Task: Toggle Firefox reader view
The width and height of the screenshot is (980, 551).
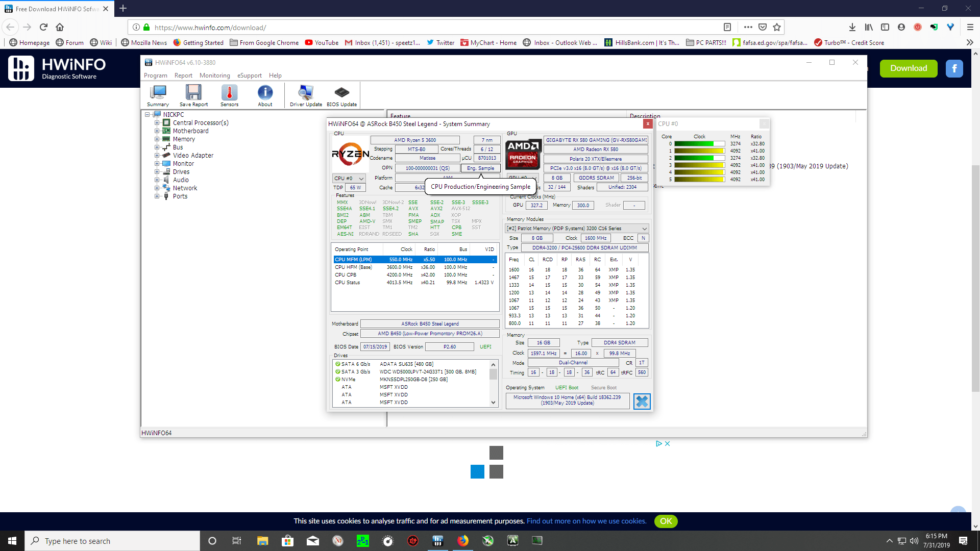Action: tap(727, 28)
